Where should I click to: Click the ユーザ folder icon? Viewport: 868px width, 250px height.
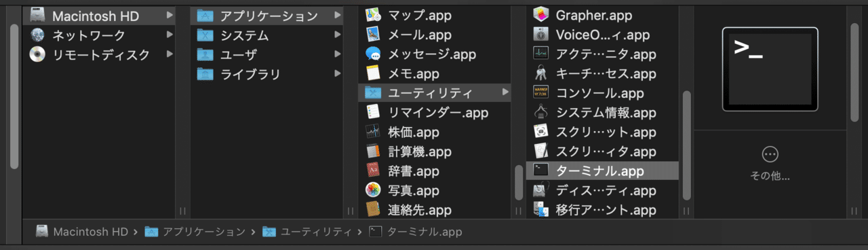(x=205, y=55)
